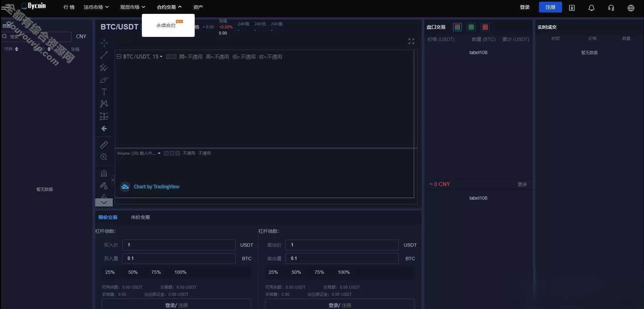
Task: Show combined buy and sell order book
Action: coord(457,27)
